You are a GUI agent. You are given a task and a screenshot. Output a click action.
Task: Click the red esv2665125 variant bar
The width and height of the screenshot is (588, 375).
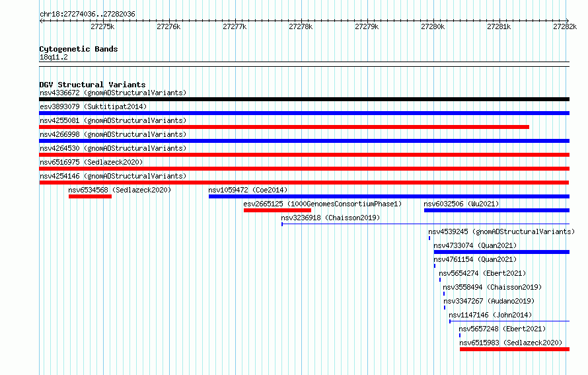pyautogui.click(x=277, y=210)
